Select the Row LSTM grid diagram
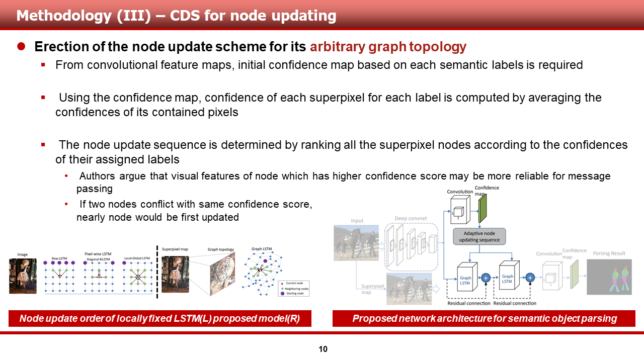 59,277
